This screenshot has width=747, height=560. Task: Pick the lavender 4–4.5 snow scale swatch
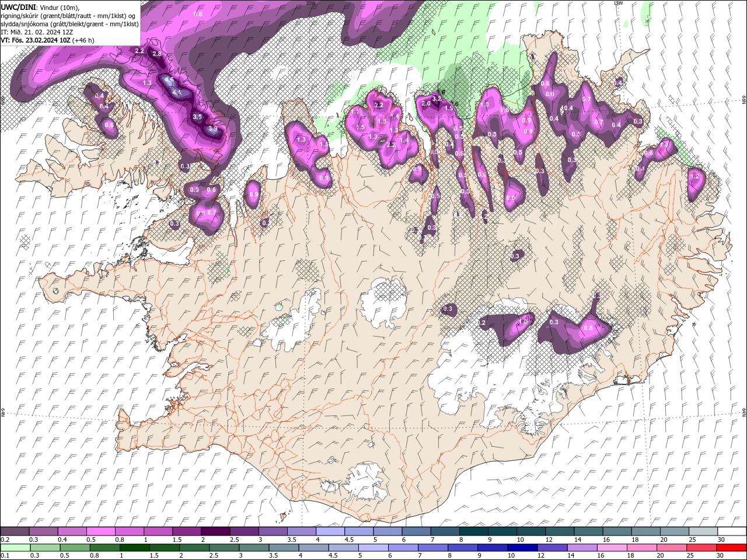(x=330, y=531)
